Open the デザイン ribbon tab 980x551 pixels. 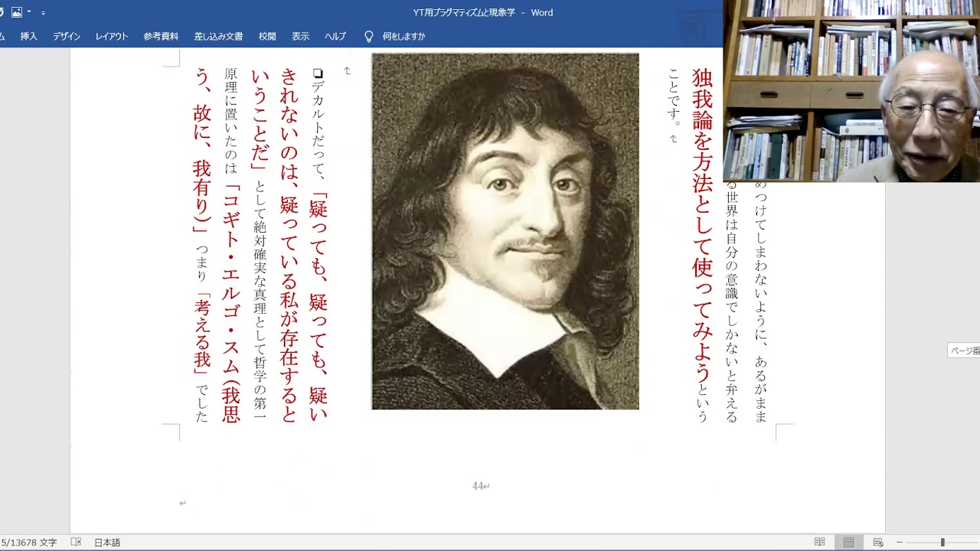tap(67, 36)
